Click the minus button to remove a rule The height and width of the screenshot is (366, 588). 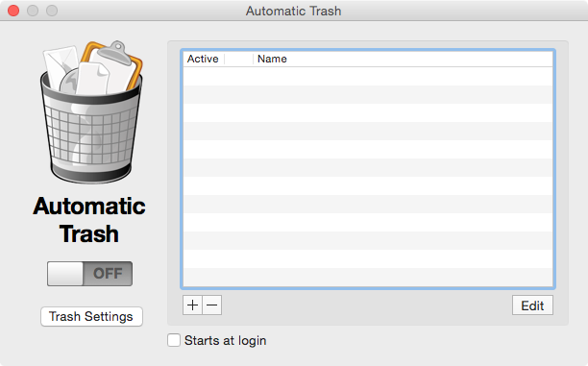[212, 305]
